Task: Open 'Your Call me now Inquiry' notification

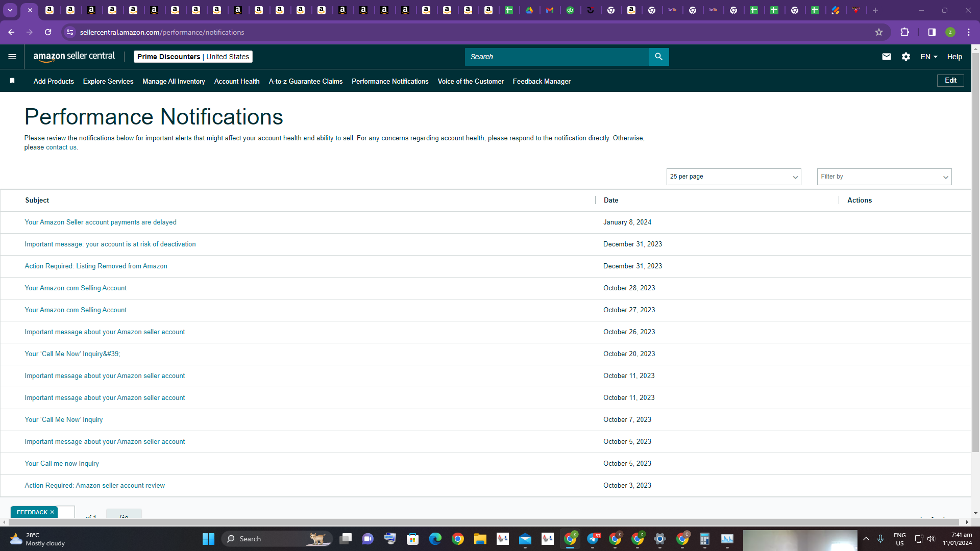Action: coord(62,464)
